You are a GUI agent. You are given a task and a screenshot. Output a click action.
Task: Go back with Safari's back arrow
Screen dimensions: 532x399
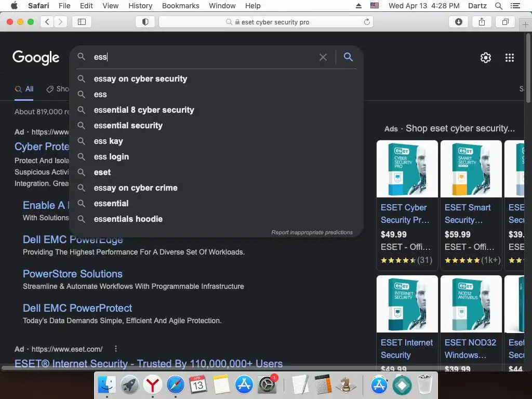[x=47, y=22]
